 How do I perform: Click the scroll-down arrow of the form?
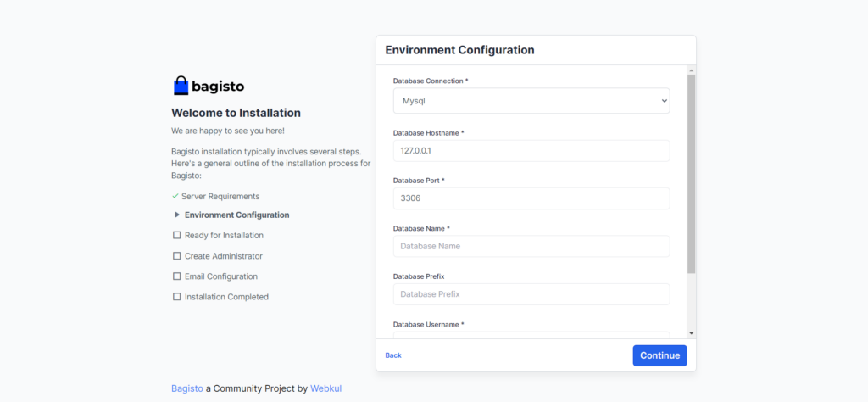coord(691,333)
